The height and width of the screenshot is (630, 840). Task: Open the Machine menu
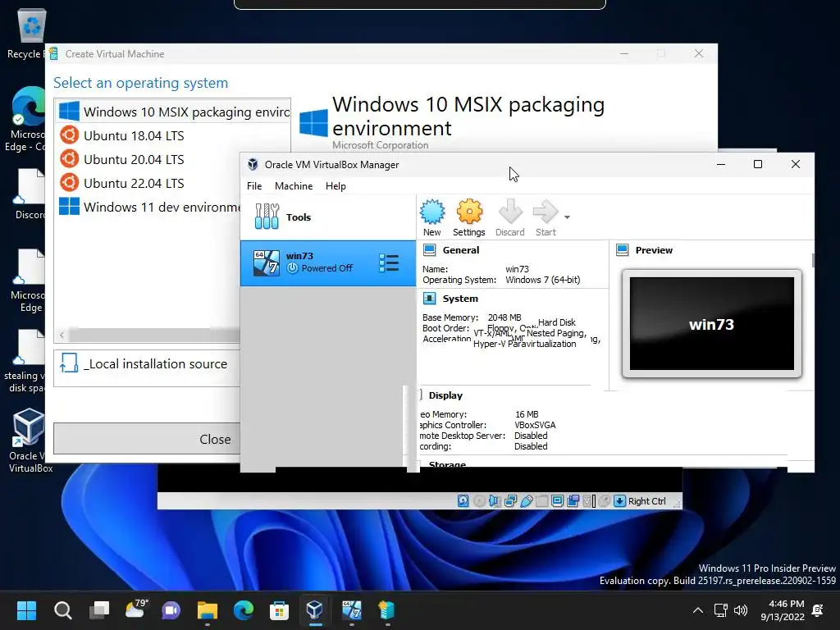pyautogui.click(x=294, y=186)
